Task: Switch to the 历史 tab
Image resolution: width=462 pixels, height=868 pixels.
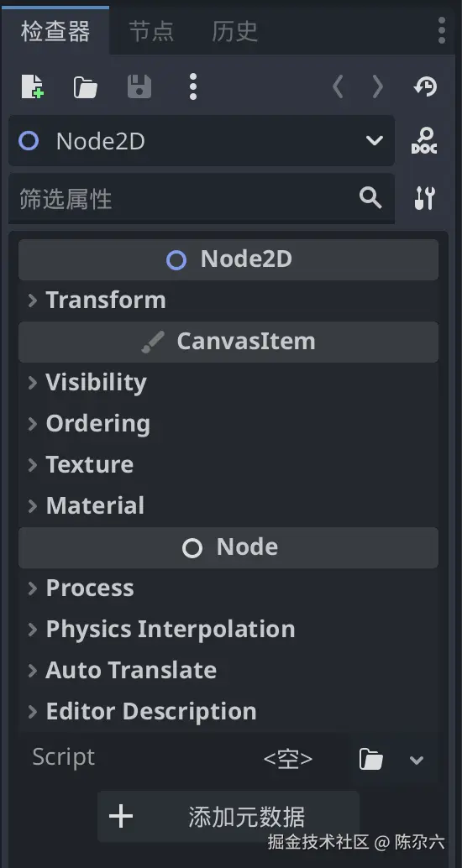Action: [235, 31]
